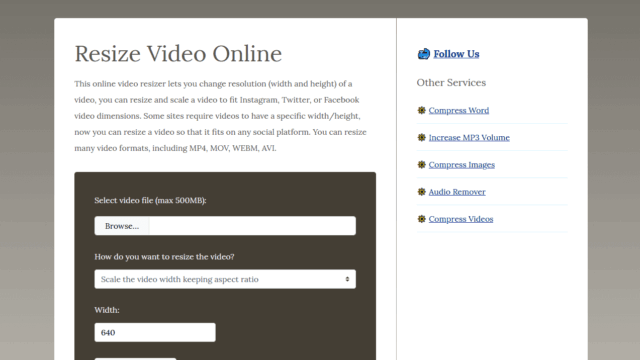The width and height of the screenshot is (640, 360).
Task: Open the Follow Us link
Action: [x=456, y=54]
